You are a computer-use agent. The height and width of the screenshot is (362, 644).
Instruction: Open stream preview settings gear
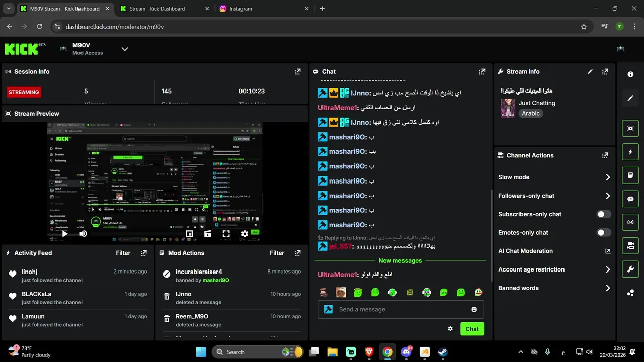(x=245, y=234)
